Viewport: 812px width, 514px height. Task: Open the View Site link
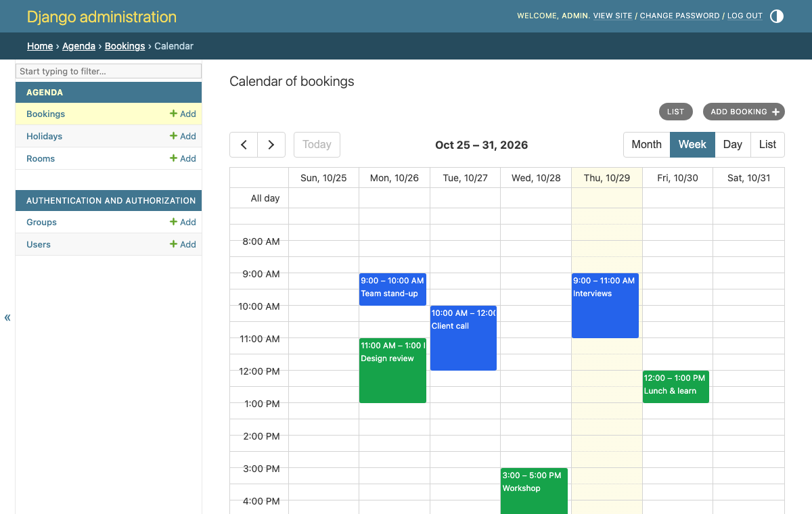[x=612, y=16]
